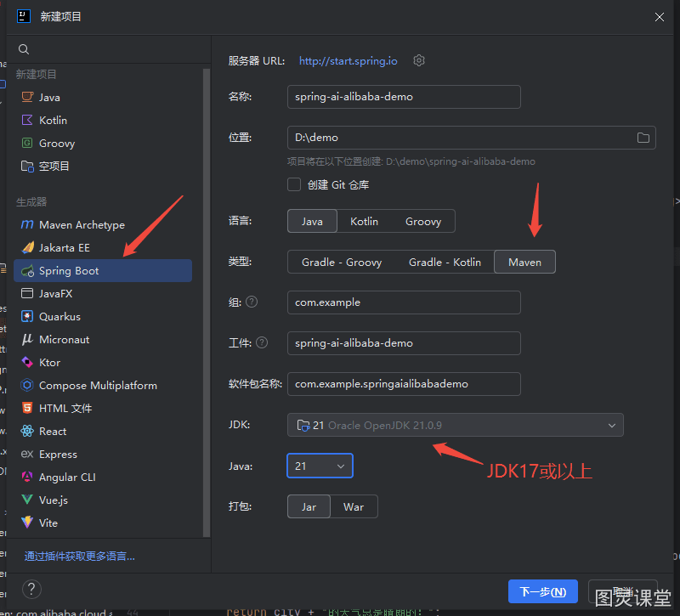Viewport: 680px width, 616px height.
Task: Select the Jakarta EE generator
Action: click(103, 247)
